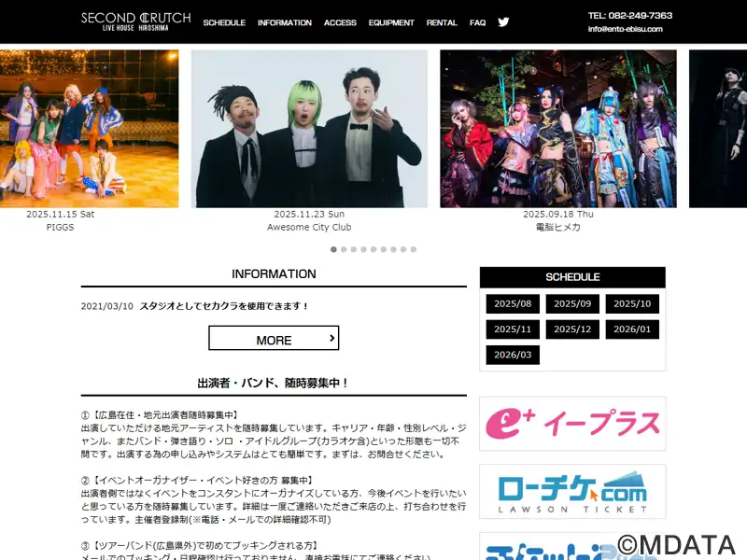The image size is (747, 560).
Task: Click the MORE button under Information
Action: [x=274, y=338]
